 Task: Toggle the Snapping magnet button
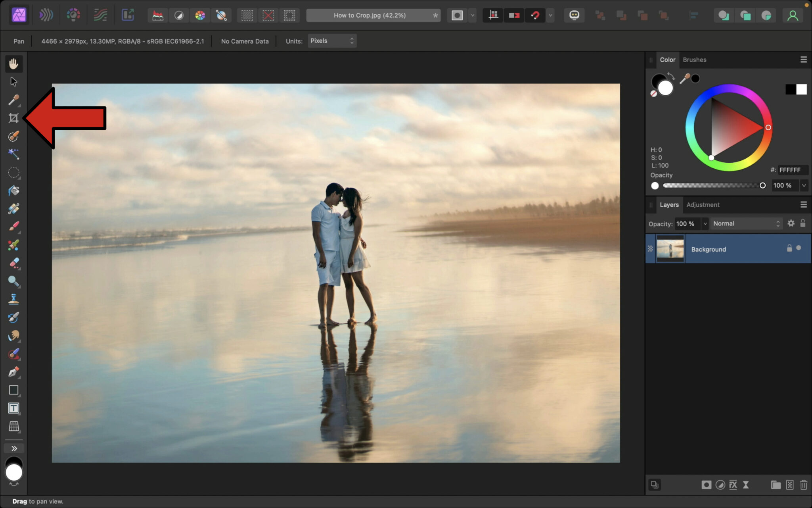pyautogui.click(x=535, y=15)
